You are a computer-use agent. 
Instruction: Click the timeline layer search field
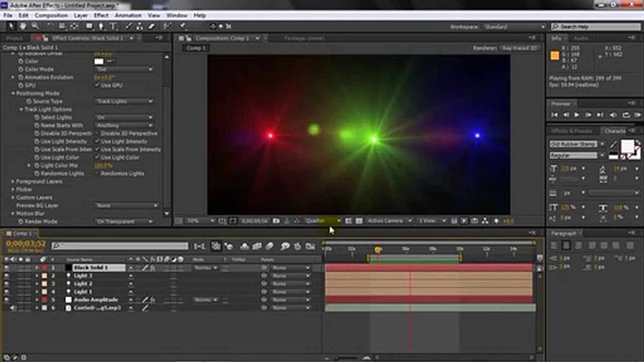(x=120, y=246)
